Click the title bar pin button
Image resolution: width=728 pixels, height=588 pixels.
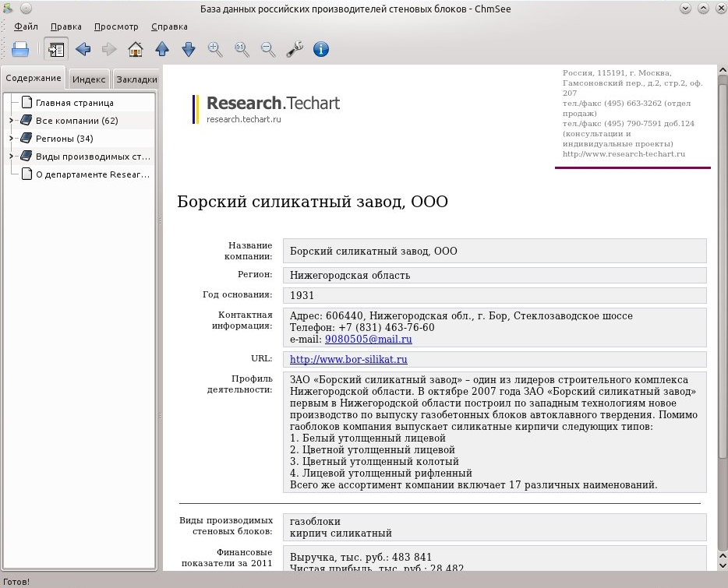(x=26, y=9)
